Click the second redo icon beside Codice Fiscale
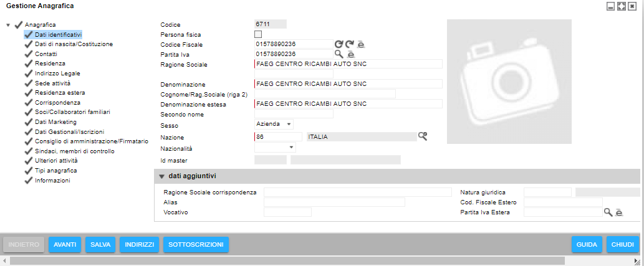This screenshot has height=266, width=644. [x=350, y=44]
